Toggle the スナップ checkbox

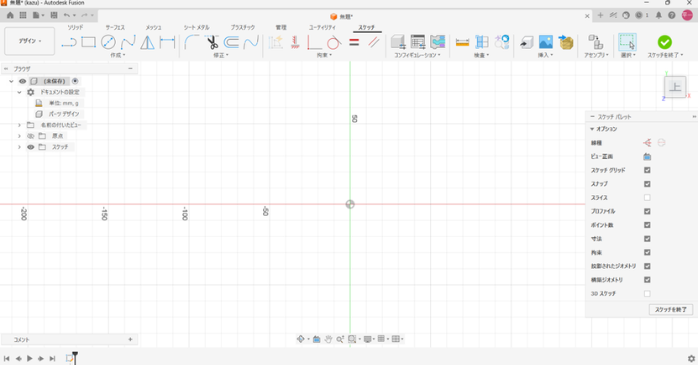click(x=647, y=184)
